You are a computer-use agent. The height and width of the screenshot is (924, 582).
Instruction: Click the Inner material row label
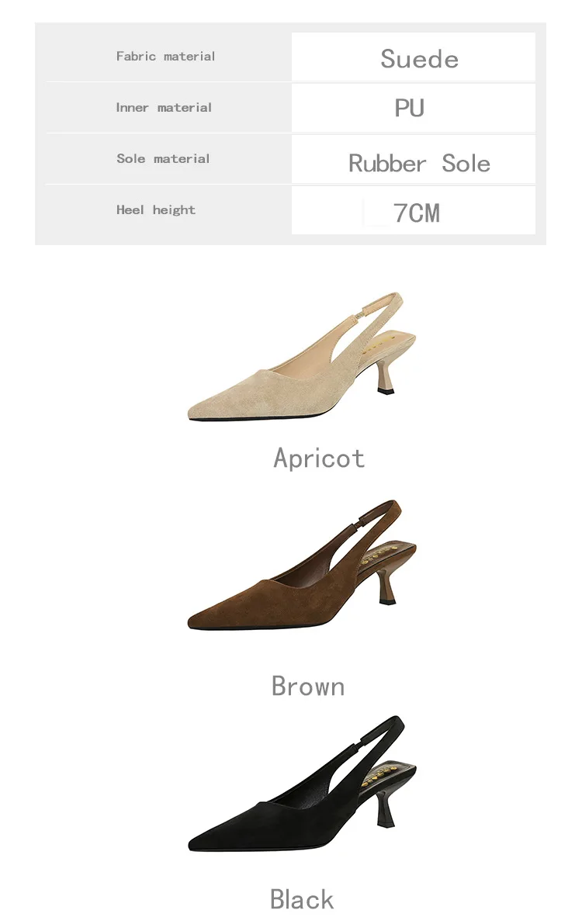(x=164, y=108)
